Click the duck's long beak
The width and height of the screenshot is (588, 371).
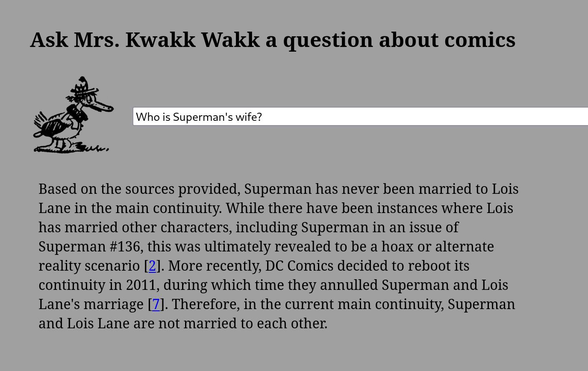coord(103,105)
